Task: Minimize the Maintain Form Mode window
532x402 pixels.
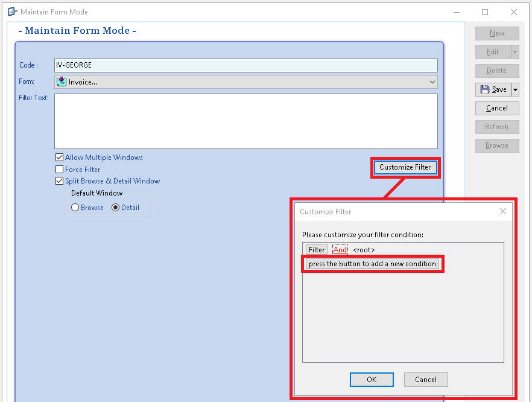Action: click(457, 11)
